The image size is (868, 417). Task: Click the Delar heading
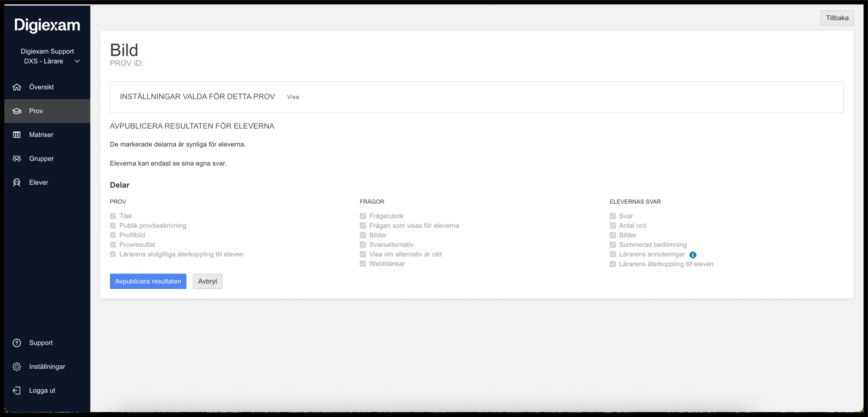pyautogui.click(x=120, y=185)
